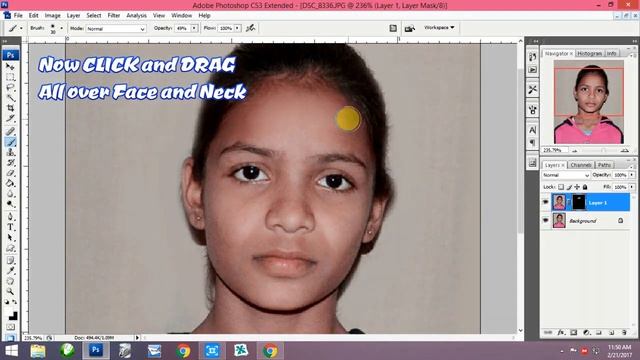Click the Swap colors arrow icon
Screen dimensions: 640x360
pyautogui.click(x=15, y=302)
